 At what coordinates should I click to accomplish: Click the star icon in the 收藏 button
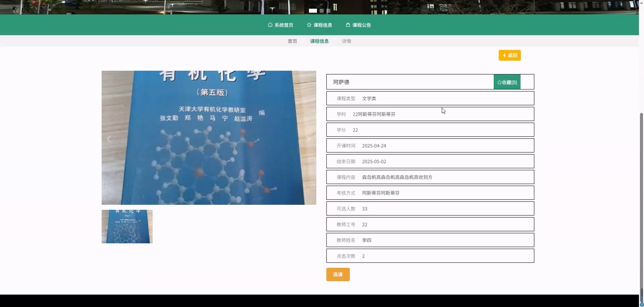click(x=499, y=82)
